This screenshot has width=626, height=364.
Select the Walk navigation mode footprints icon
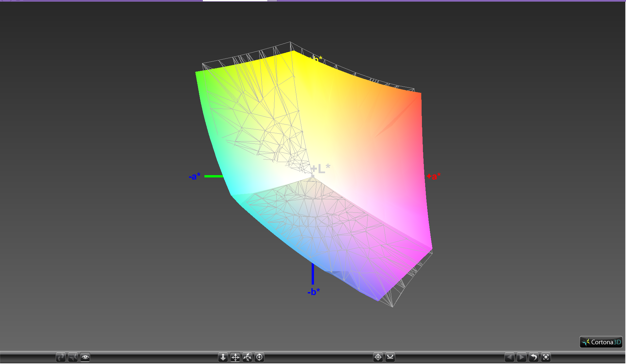pos(61,357)
